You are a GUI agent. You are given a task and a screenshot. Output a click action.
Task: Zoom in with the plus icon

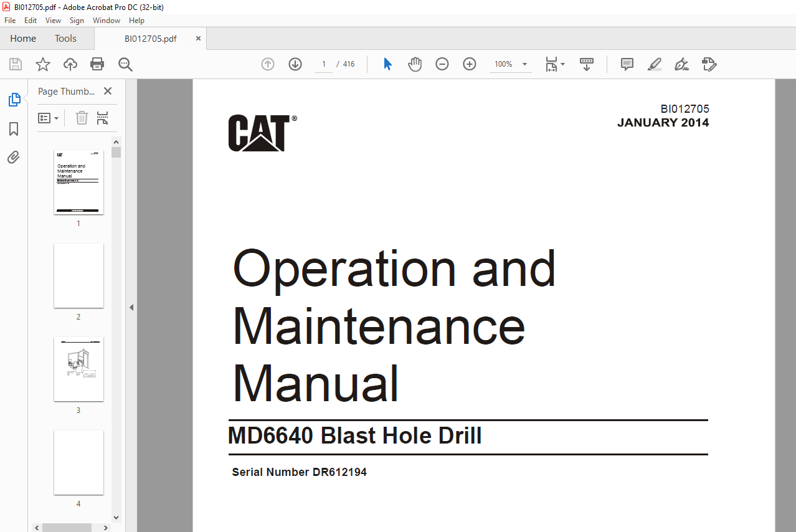470,64
